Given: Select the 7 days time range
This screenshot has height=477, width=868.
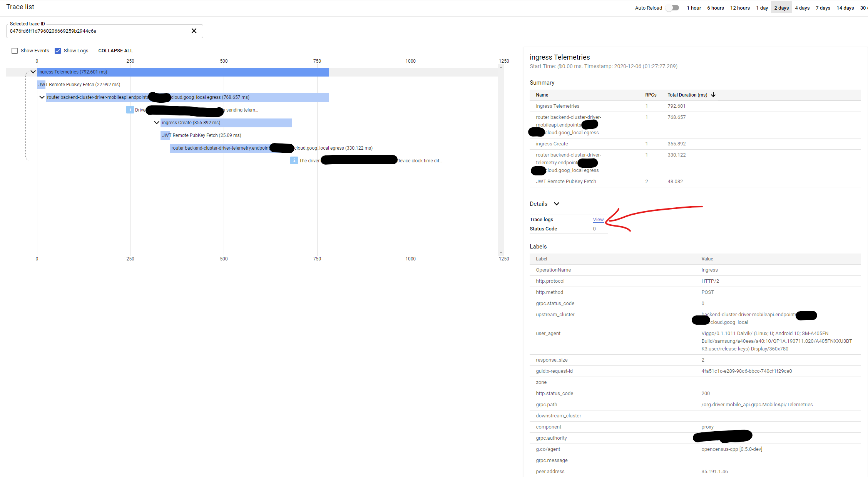Looking at the screenshot, I should (x=823, y=7).
